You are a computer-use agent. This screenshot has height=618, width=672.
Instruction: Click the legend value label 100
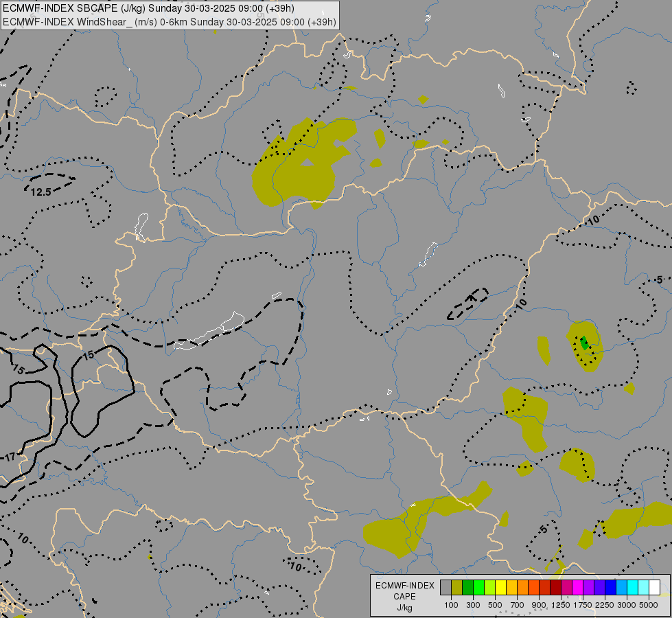click(x=451, y=605)
